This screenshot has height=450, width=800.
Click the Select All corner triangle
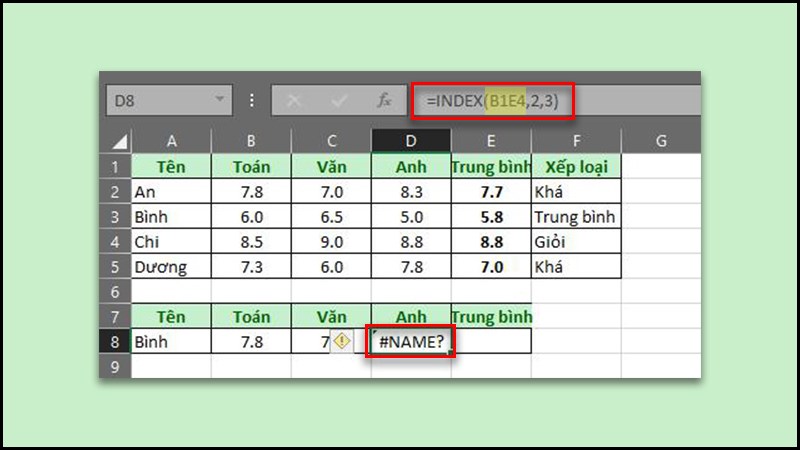pyautogui.click(x=119, y=141)
